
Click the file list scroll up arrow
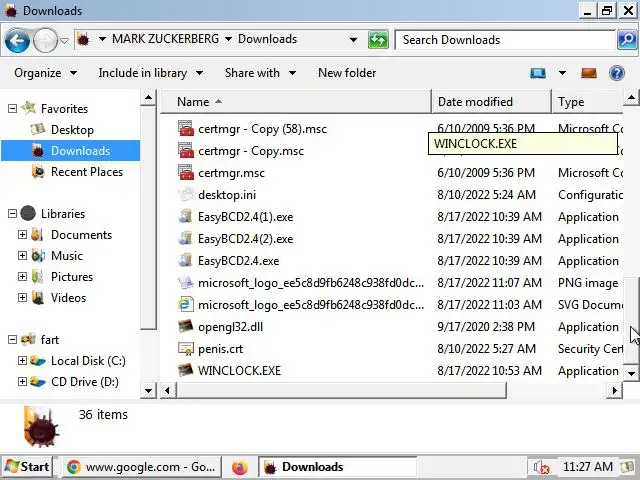[x=631, y=98]
